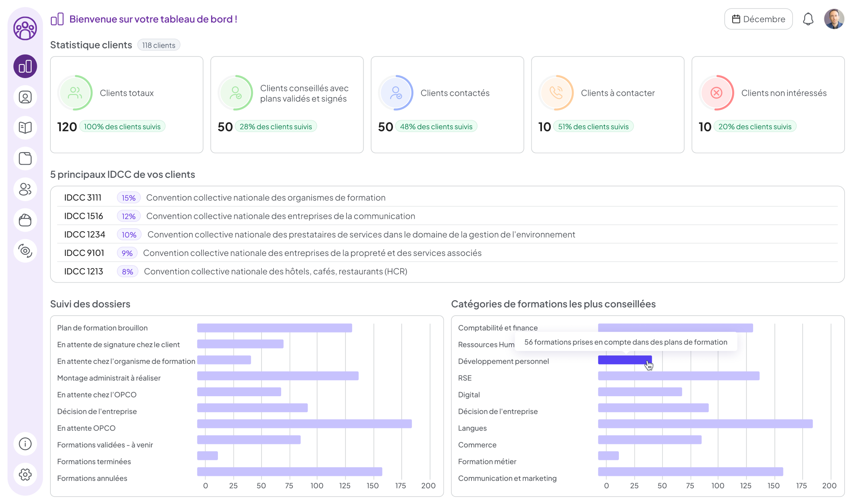
Task: Open the briefcase bag sidebar icon
Action: tap(25, 220)
